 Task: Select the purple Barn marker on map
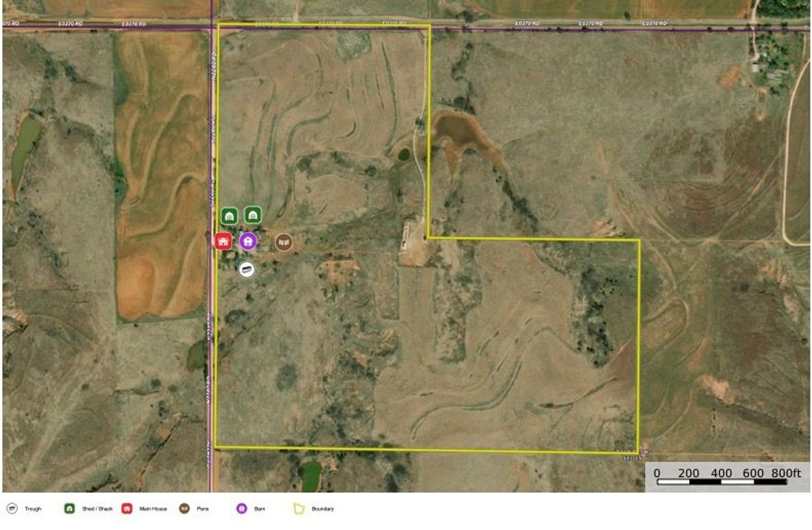pyautogui.click(x=248, y=241)
